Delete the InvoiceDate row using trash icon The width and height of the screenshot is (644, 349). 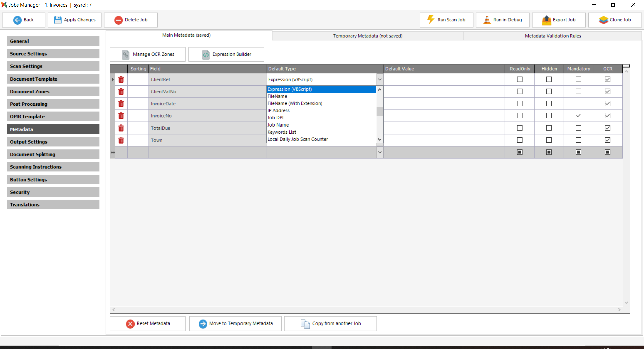click(x=121, y=104)
